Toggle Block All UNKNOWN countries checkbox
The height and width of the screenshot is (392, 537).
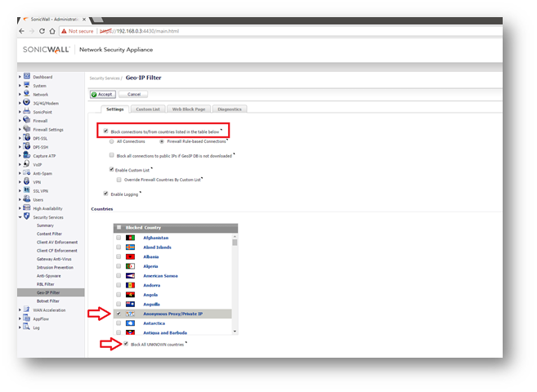[126, 344]
